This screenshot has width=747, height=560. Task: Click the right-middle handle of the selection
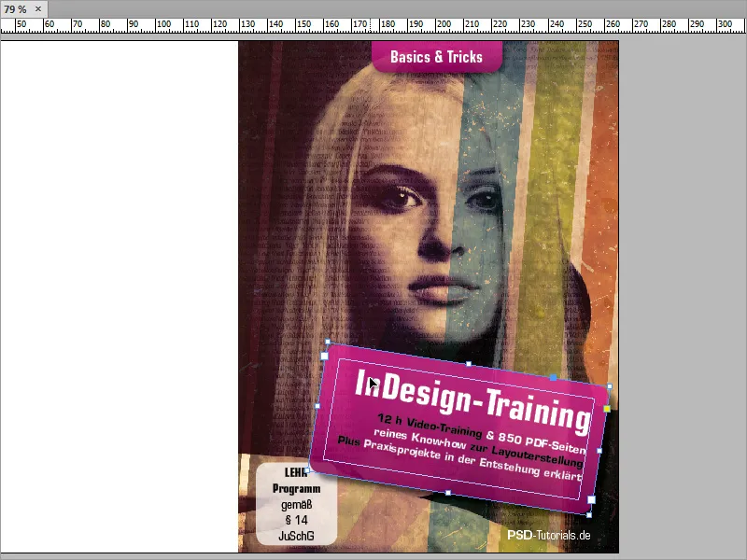599,451
